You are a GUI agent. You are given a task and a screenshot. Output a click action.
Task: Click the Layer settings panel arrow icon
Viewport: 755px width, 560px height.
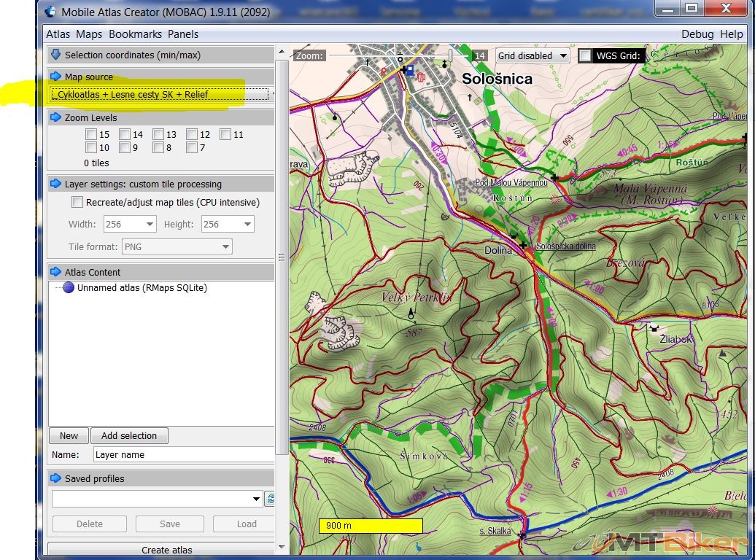pyautogui.click(x=55, y=184)
